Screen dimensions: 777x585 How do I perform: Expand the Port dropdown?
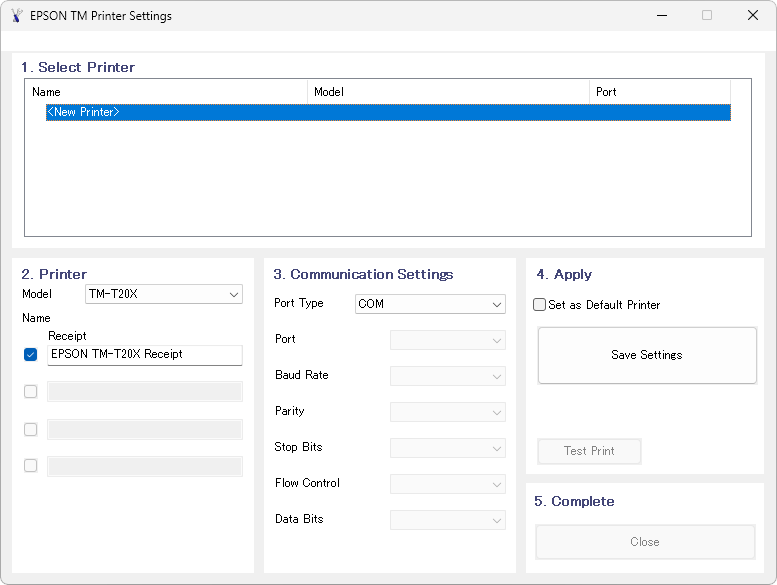[x=447, y=340]
